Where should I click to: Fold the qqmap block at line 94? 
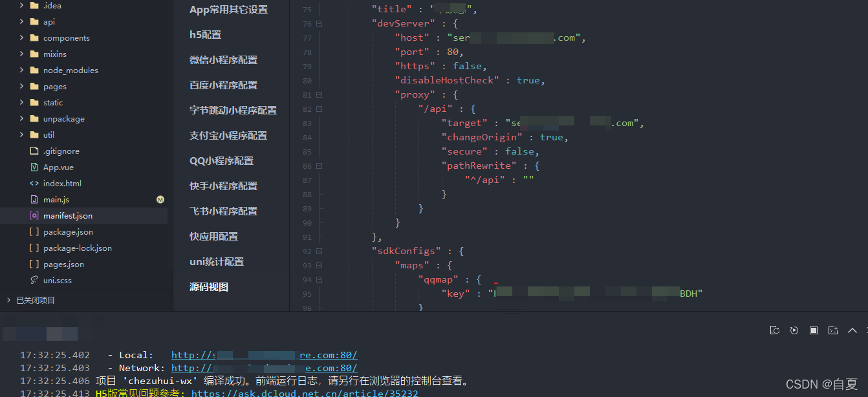320,280
